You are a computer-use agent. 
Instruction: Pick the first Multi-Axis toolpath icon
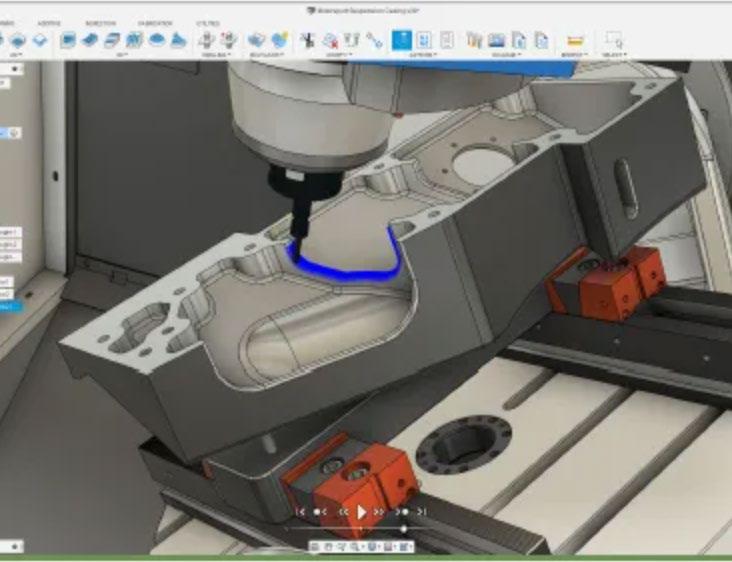point(256,41)
